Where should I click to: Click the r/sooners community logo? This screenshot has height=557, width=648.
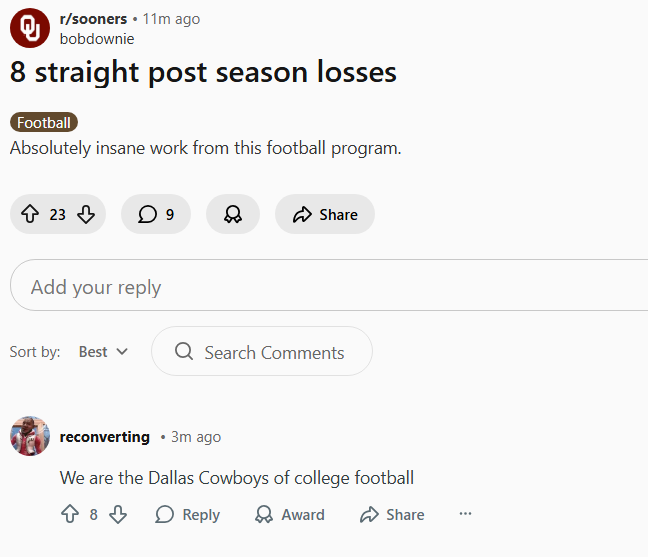click(x=30, y=28)
